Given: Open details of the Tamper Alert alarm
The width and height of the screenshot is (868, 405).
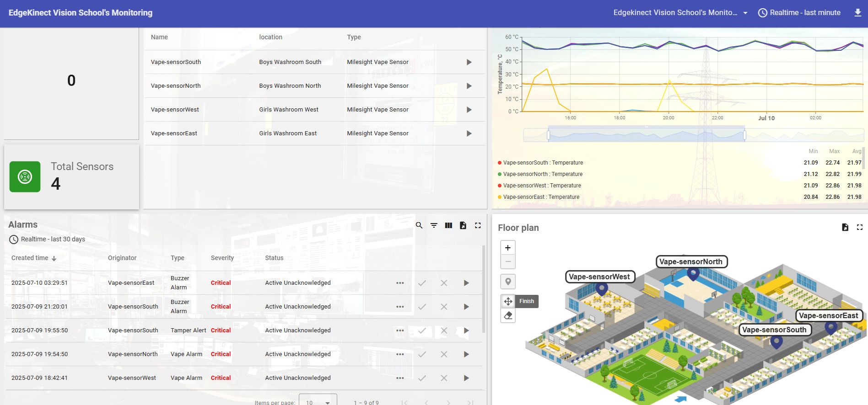Looking at the screenshot, I should click(x=466, y=330).
